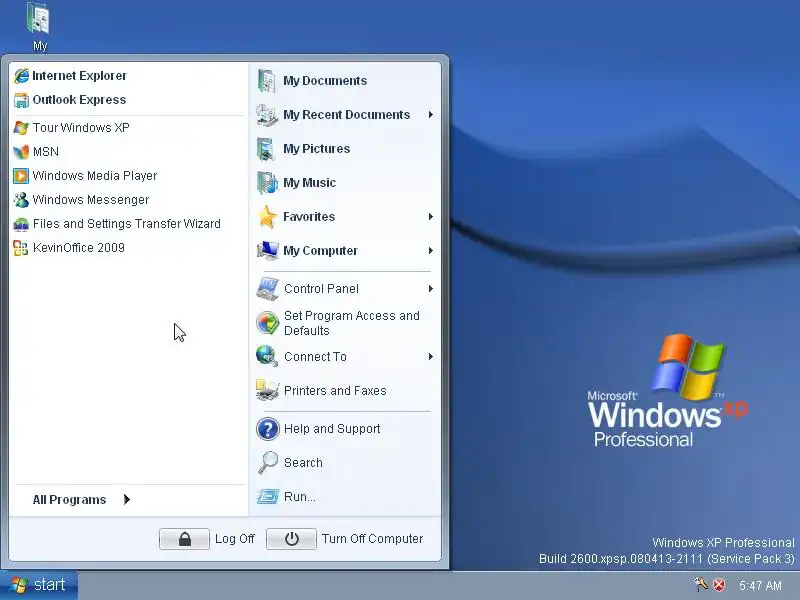The height and width of the screenshot is (600, 800).
Task: Open My Documents label in menu
Action: pos(325,81)
